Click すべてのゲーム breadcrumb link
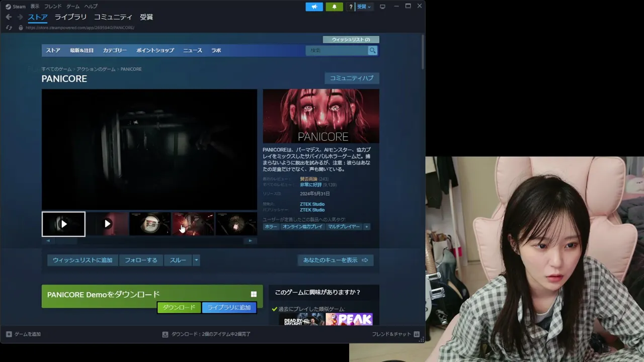The width and height of the screenshot is (644, 362). 56,69
